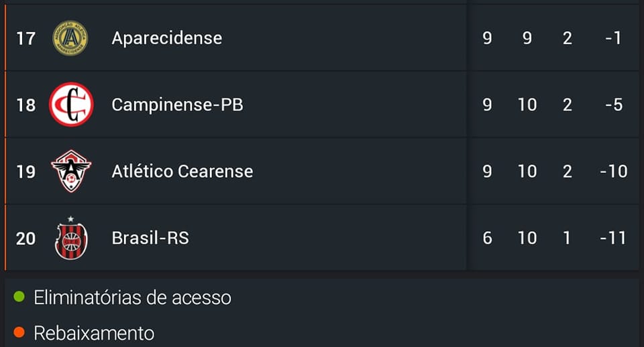Click the green Eliminatórias de acesso dot
This screenshot has width=644, height=347.
(x=19, y=296)
